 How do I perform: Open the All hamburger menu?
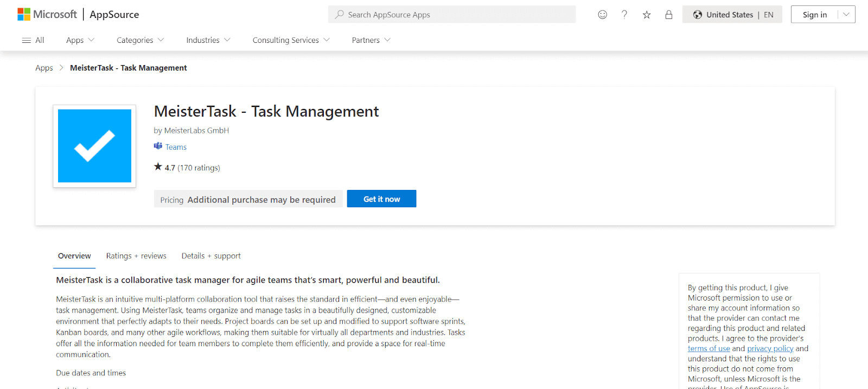point(33,40)
